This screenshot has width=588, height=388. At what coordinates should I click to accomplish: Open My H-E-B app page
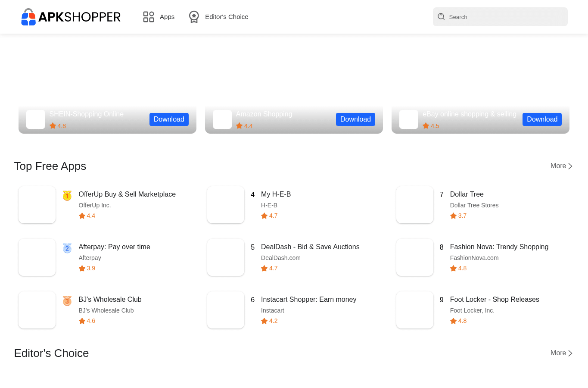click(x=276, y=194)
